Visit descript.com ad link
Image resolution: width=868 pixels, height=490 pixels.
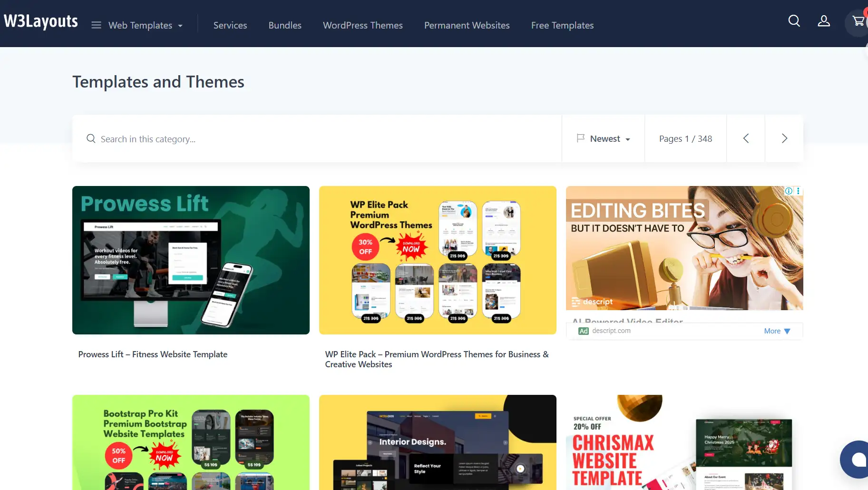[x=611, y=331]
